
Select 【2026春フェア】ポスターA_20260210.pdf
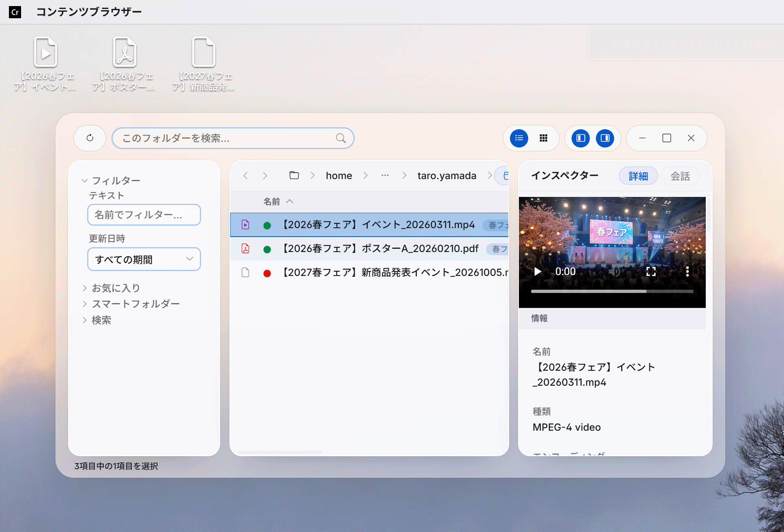tap(369, 248)
